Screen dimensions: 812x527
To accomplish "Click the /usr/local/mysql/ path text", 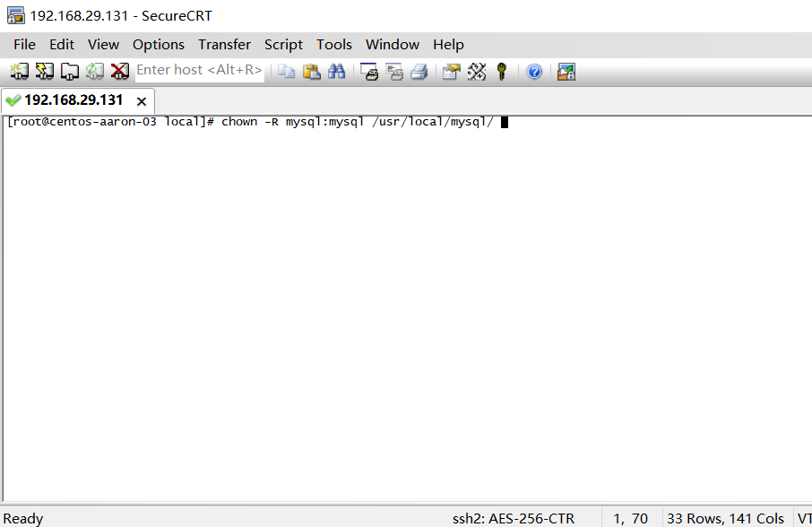I will (433, 122).
